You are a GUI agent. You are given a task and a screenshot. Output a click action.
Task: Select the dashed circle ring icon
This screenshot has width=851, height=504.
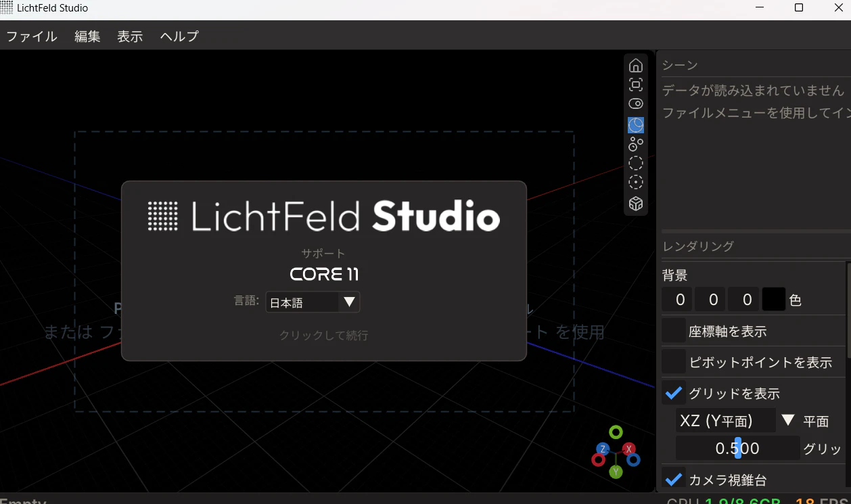coord(636,163)
